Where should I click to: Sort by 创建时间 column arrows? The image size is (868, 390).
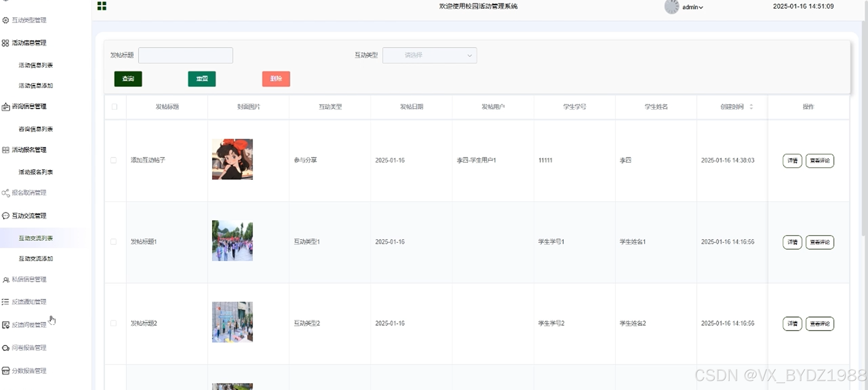[x=751, y=107]
